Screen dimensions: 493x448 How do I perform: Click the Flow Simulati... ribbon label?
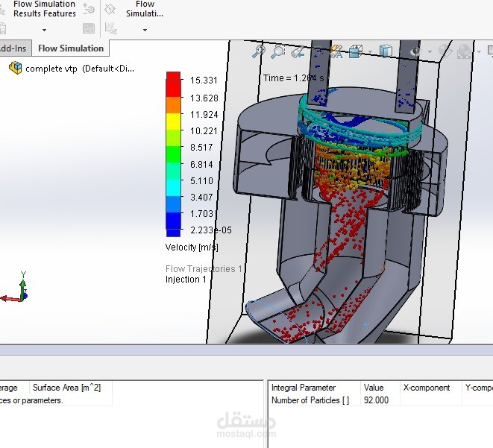coord(145,9)
